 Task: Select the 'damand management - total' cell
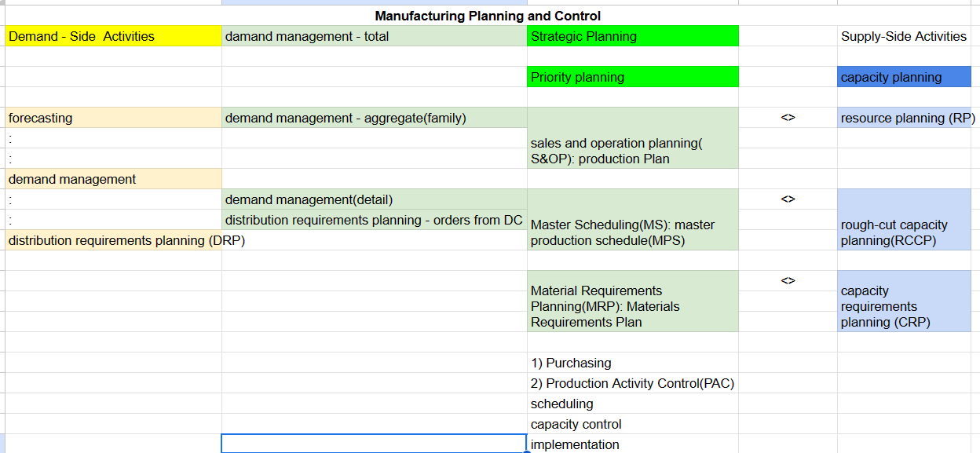pyautogui.click(x=375, y=36)
